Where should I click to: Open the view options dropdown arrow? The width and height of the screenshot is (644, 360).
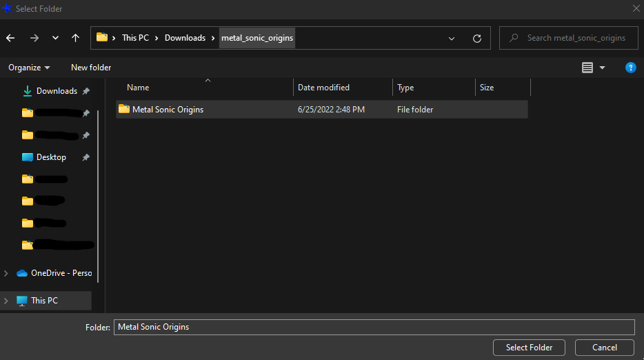pyautogui.click(x=602, y=68)
